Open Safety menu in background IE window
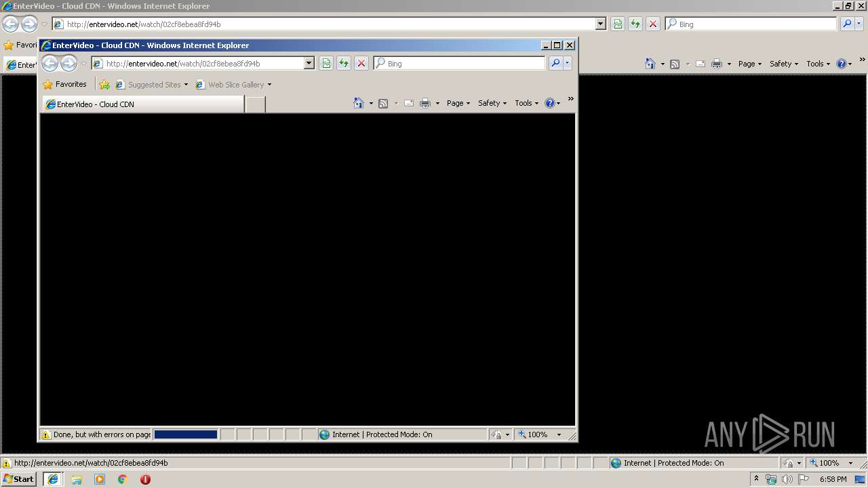 (784, 64)
